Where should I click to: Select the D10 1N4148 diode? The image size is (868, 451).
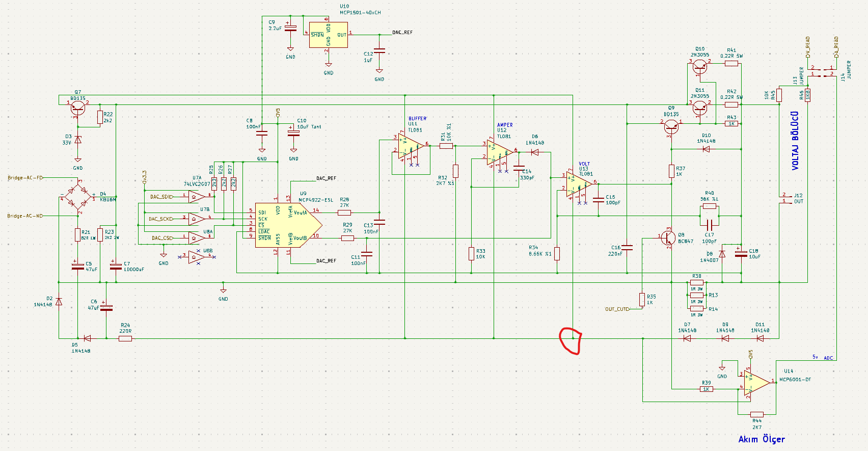706,149
